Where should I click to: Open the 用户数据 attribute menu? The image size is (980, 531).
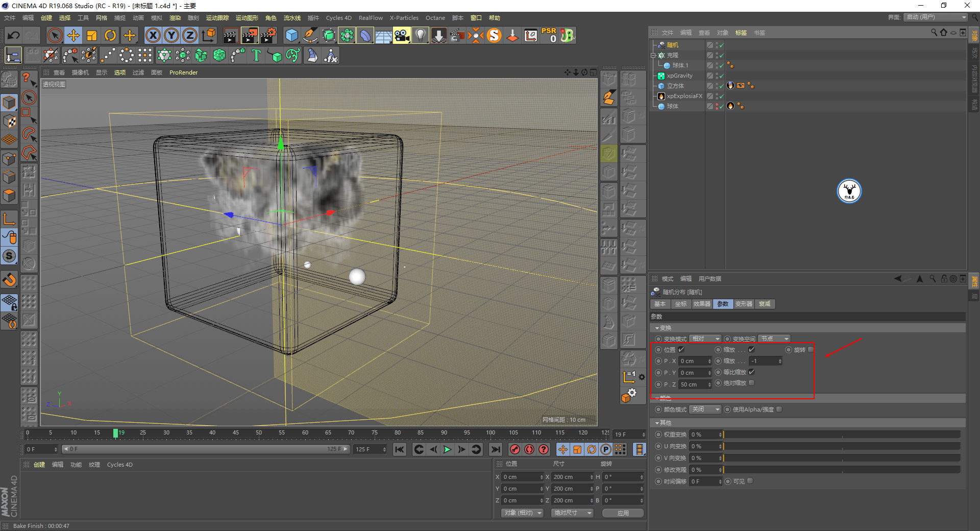pyautogui.click(x=710, y=279)
